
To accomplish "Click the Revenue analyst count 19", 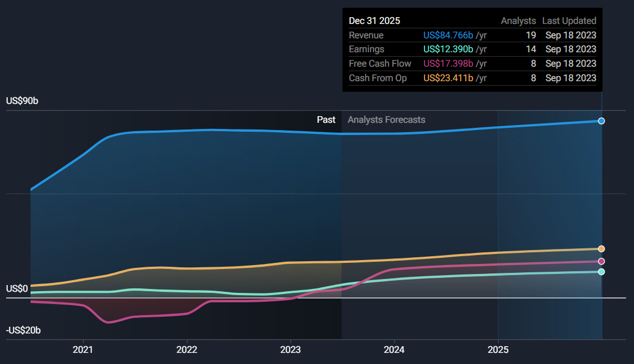I will [x=531, y=35].
